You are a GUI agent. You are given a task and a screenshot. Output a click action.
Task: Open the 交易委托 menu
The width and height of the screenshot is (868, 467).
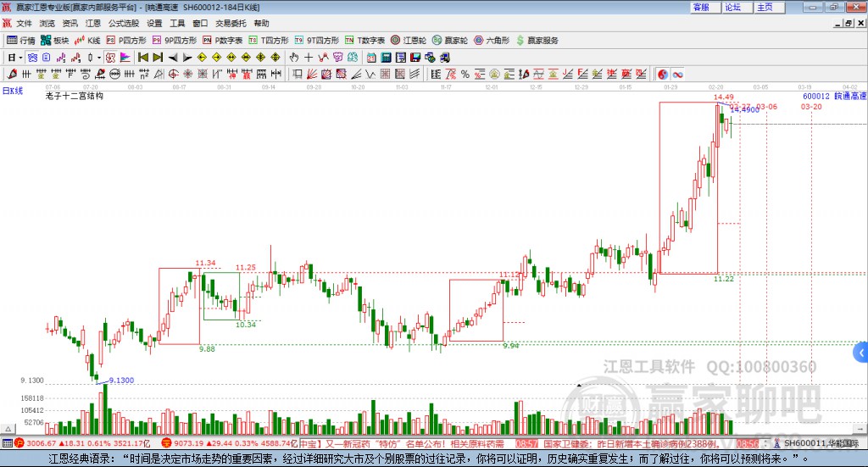(x=231, y=23)
